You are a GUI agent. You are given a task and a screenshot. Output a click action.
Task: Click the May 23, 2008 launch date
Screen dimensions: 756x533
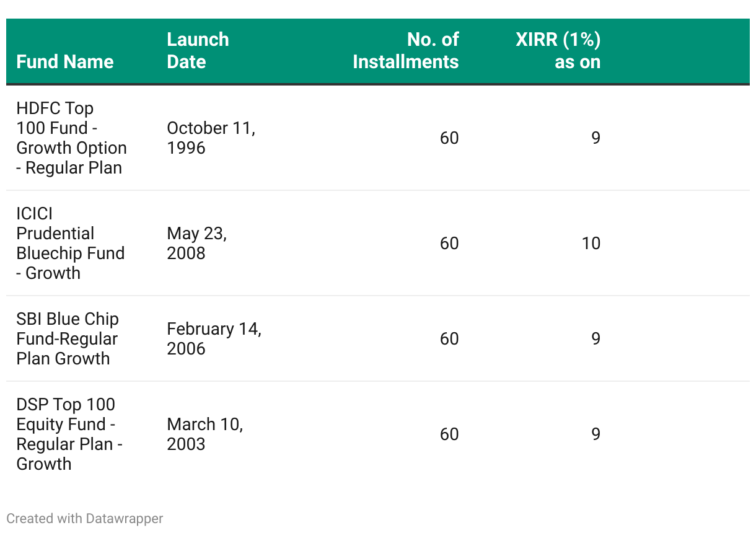point(196,243)
